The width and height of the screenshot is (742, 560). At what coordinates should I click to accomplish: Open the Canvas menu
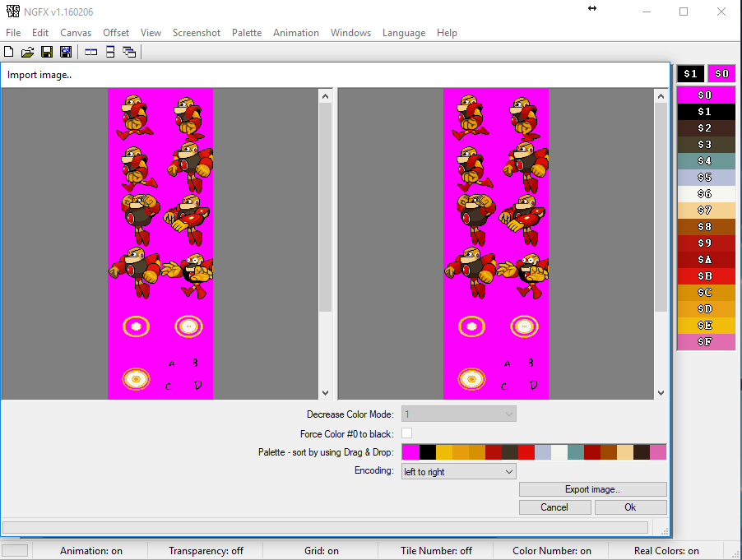(76, 33)
